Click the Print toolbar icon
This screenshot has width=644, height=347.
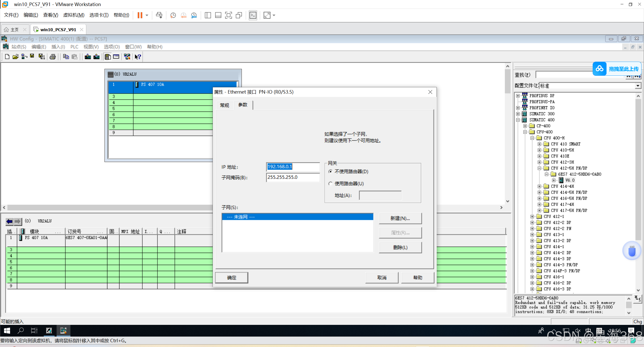click(53, 57)
